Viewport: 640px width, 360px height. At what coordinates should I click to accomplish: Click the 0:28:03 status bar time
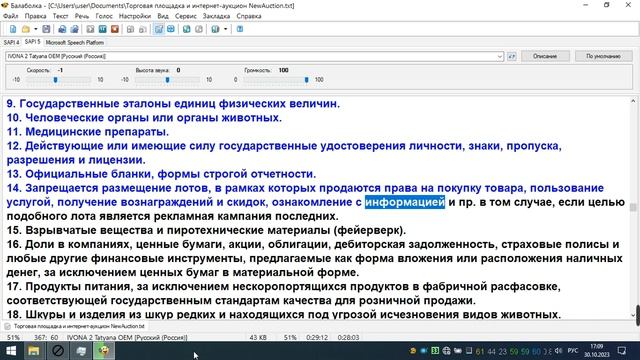348,338
